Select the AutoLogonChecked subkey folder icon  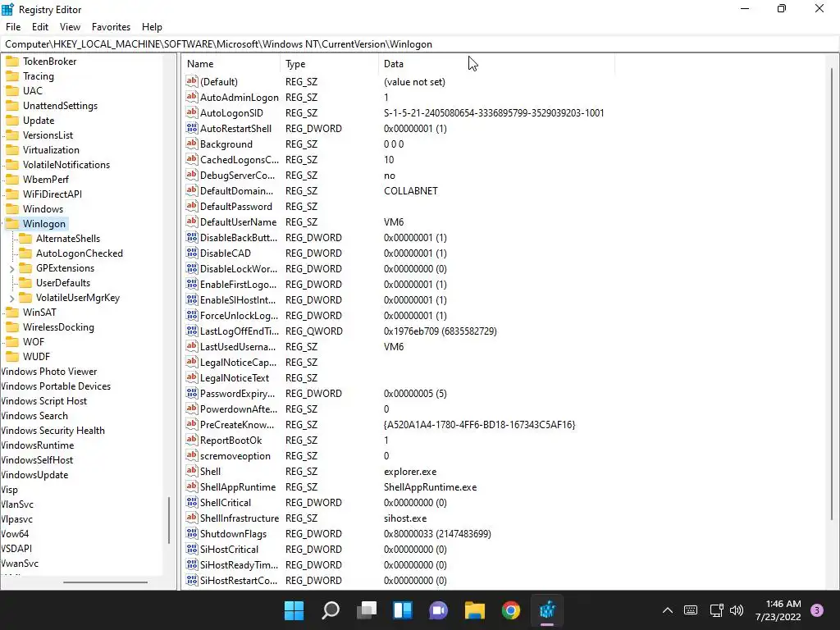(25, 253)
